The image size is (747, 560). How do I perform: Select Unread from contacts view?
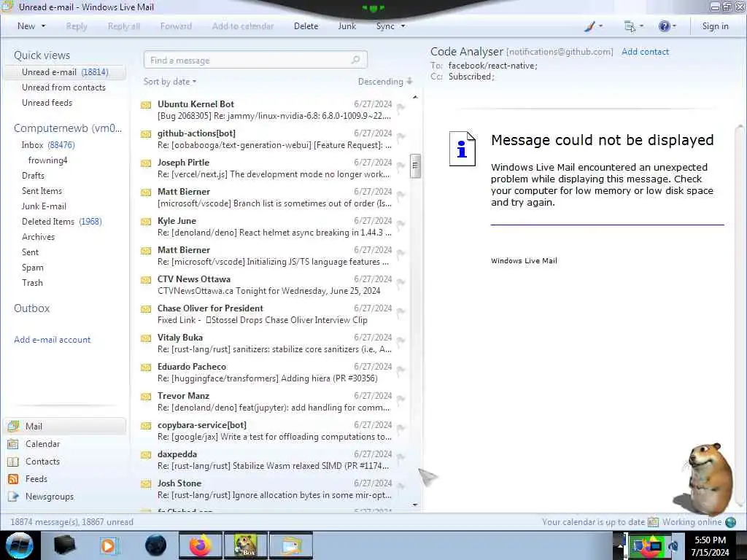[64, 87]
